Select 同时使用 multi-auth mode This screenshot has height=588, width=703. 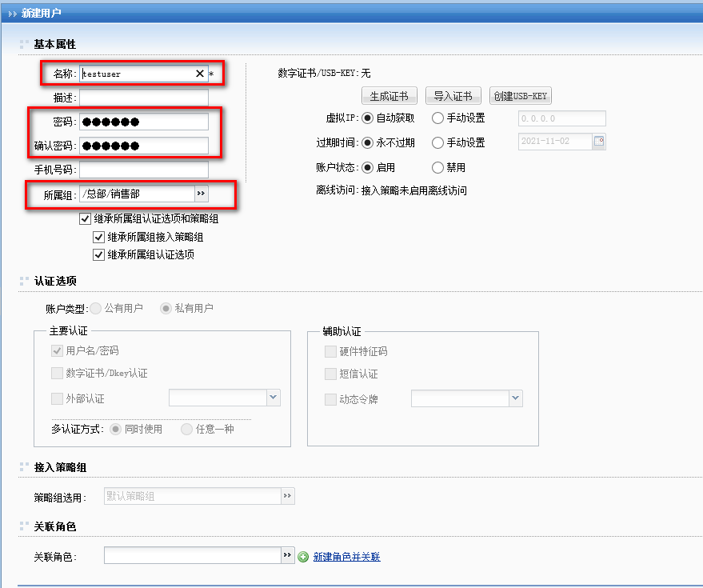[x=116, y=430]
